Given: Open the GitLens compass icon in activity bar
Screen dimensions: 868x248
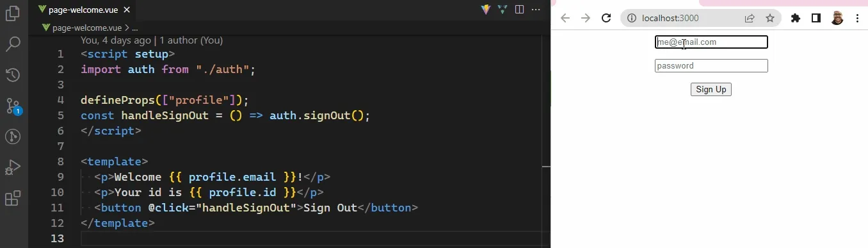Looking at the screenshot, I should [13, 136].
